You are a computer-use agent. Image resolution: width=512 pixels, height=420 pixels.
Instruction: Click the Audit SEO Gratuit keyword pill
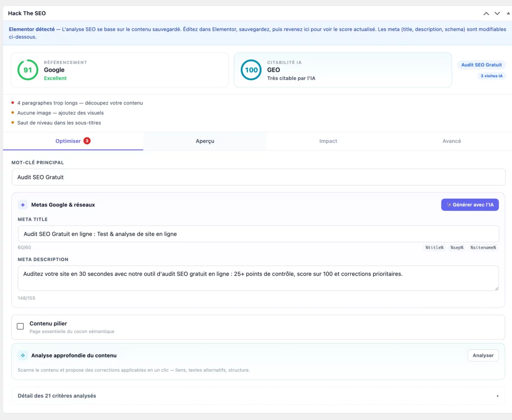pos(482,65)
